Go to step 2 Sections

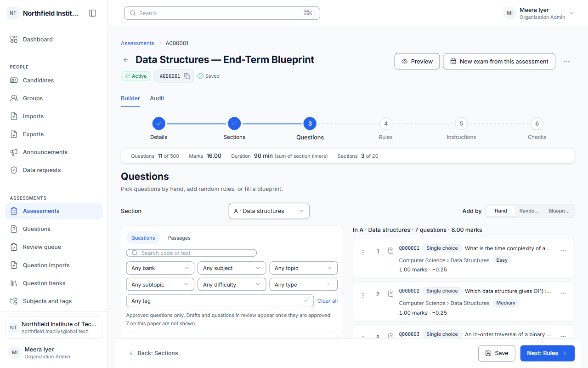click(x=234, y=129)
